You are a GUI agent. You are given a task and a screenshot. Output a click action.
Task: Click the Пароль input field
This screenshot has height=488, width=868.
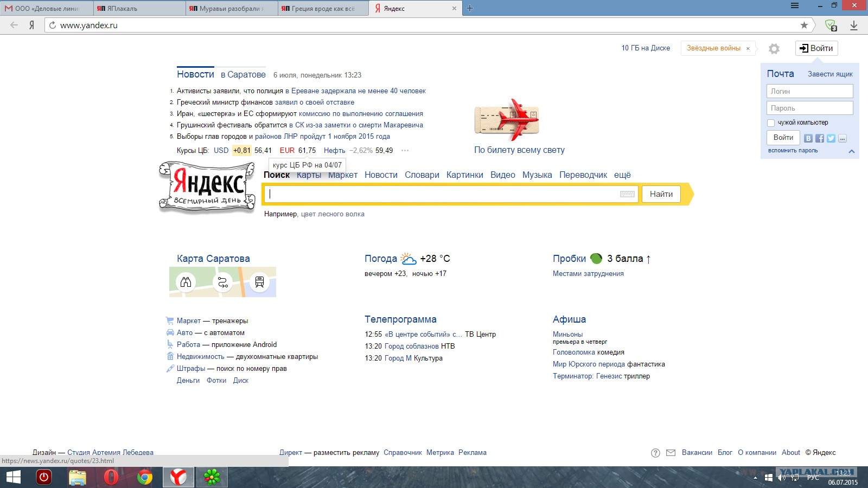[809, 108]
